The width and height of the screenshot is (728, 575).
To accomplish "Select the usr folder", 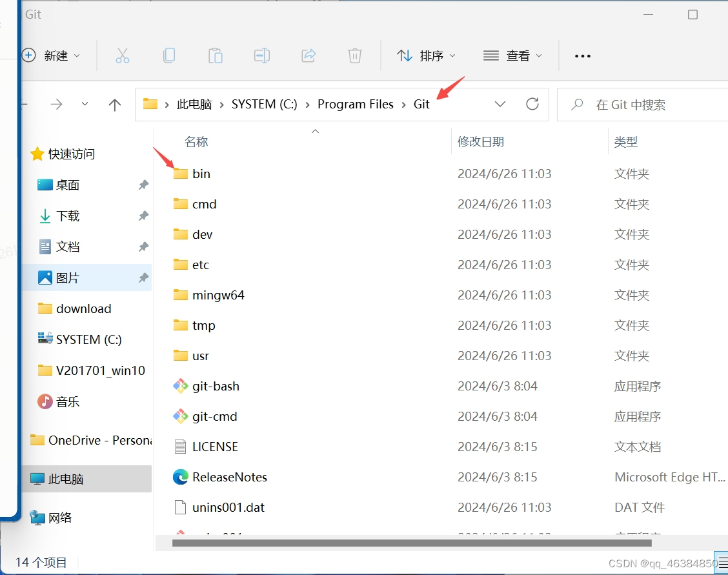I will click(x=201, y=356).
